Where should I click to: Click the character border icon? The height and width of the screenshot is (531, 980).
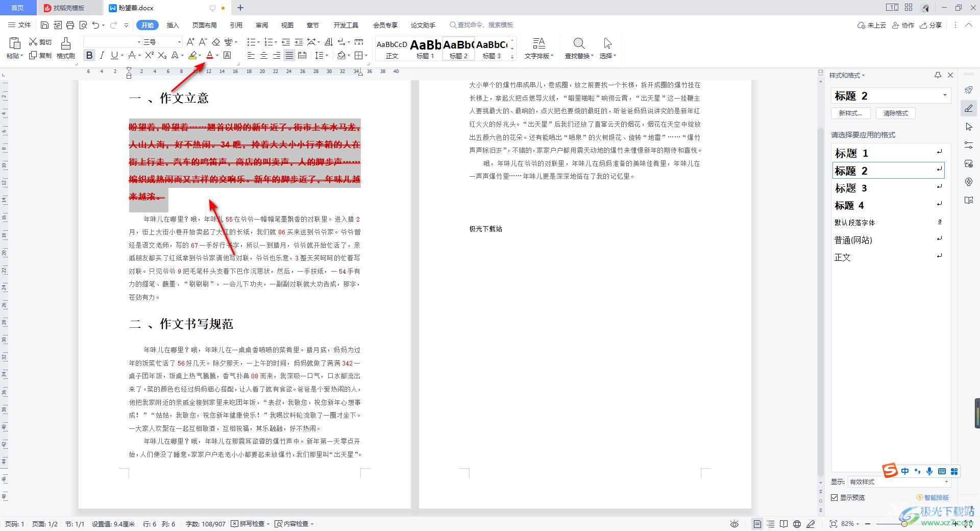tap(228, 55)
